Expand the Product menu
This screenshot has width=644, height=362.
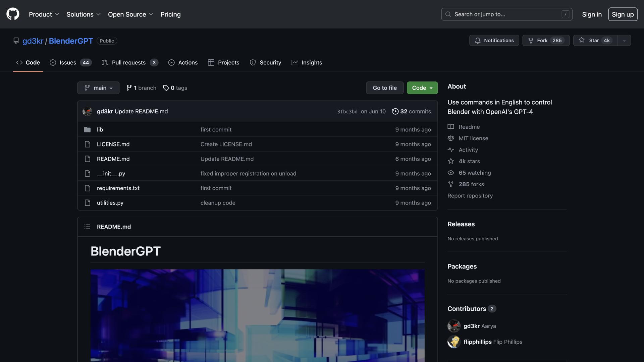click(x=44, y=14)
